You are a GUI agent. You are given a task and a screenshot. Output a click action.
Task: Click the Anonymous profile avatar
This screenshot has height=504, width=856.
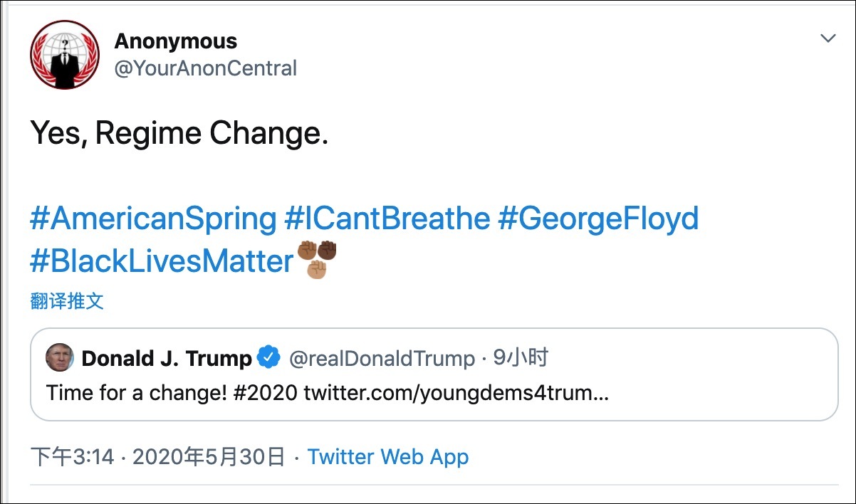coord(65,55)
